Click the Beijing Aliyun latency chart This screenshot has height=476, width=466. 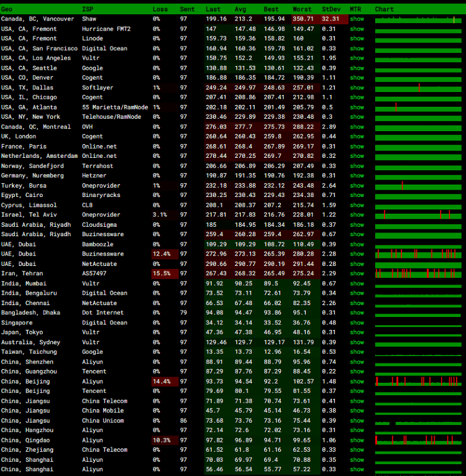[x=418, y=382]
